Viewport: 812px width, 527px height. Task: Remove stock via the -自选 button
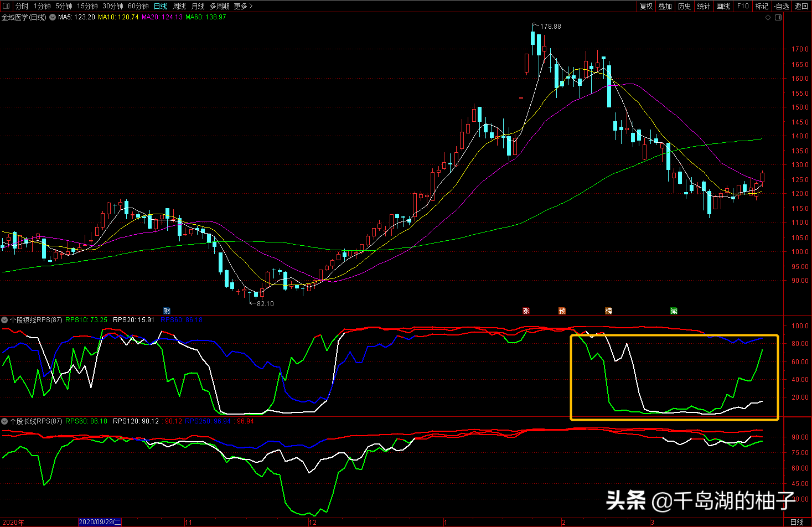coord(781,6)
